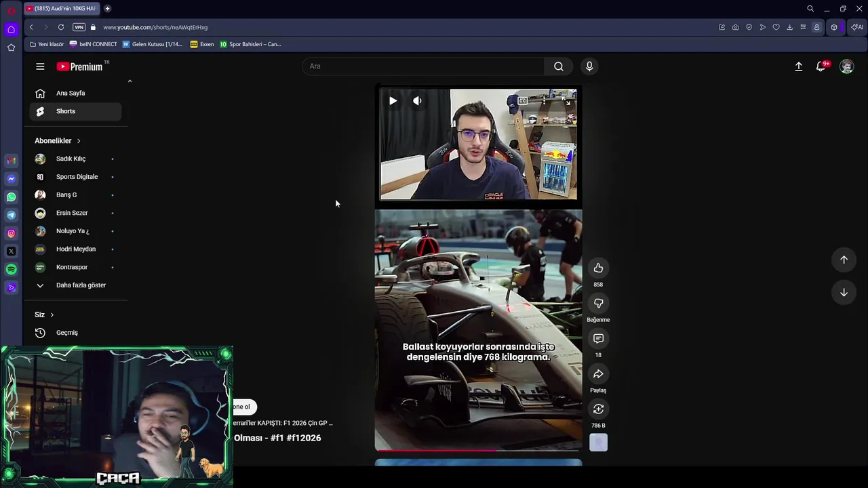This screenshot has height=488, width=868.
Task: Open Geçmiş watch history
Action: pos(75,333)
